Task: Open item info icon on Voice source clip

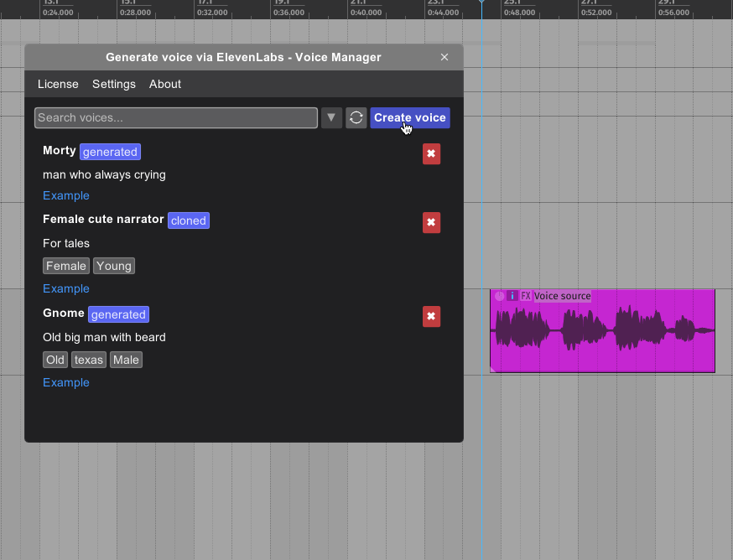Action: point(512,296)
